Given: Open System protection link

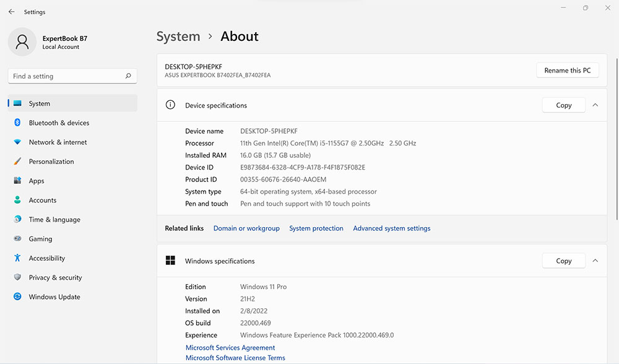Looking at the screenshot, I should click(x=316, y=228).
